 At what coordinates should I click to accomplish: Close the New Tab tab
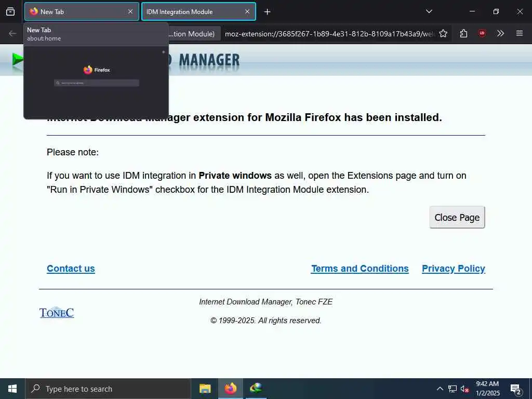tap(130, 11)
